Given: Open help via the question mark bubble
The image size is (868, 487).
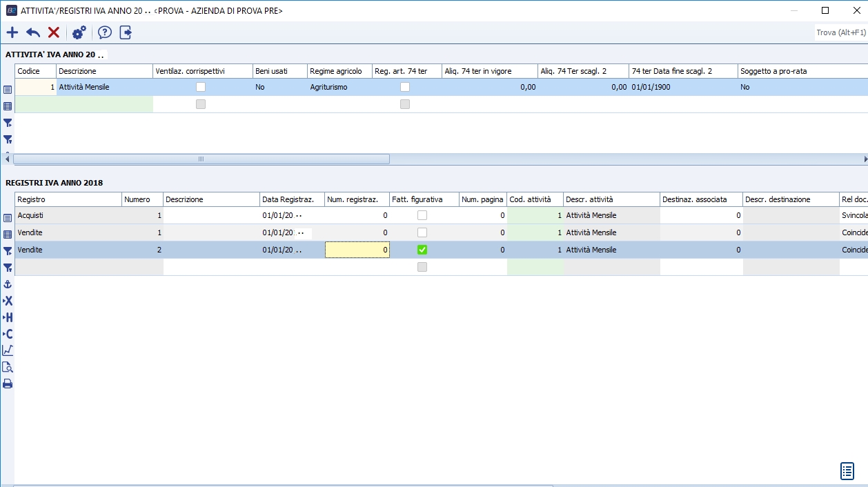Looking at the screenshot, I should pos(104,32).
